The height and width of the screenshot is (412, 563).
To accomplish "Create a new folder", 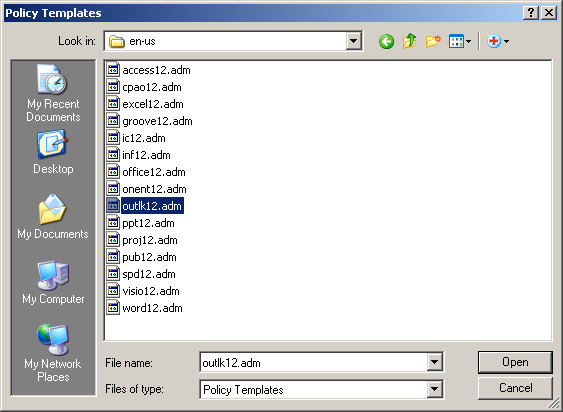I will point(433,41).
